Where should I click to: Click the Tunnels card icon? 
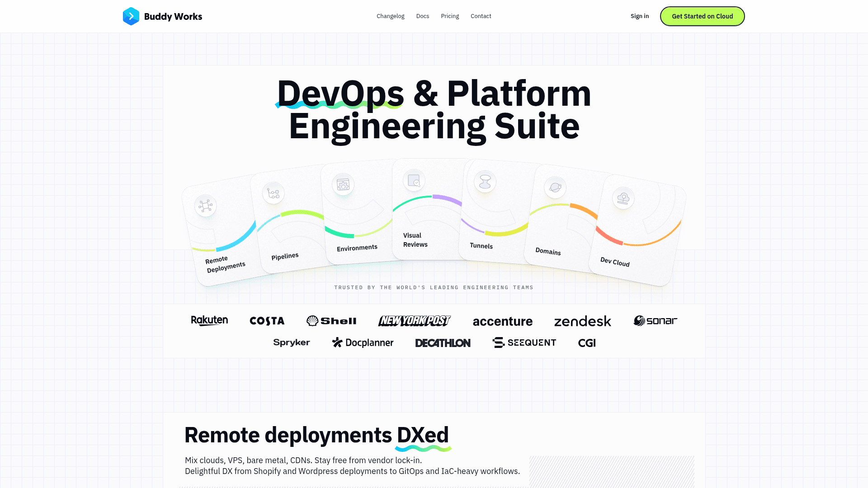[485, 182]
